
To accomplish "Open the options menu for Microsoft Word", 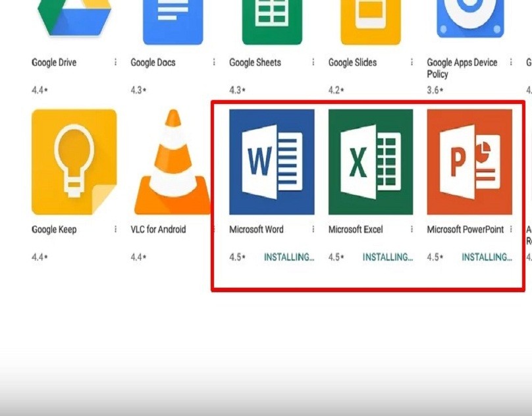I will (313, 229).
